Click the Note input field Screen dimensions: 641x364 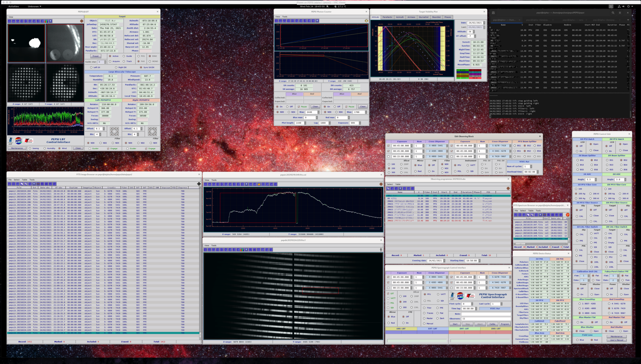[x=486, y=314]
